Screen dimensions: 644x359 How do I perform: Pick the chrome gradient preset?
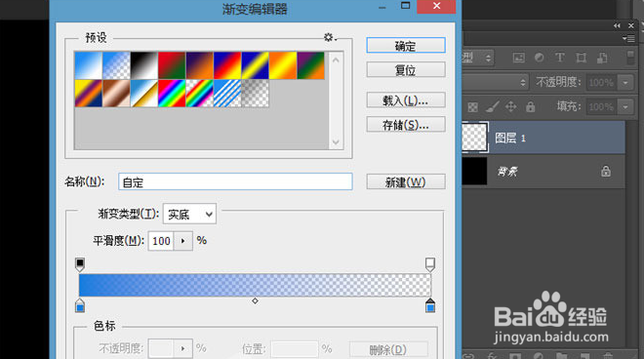point(144,94)
